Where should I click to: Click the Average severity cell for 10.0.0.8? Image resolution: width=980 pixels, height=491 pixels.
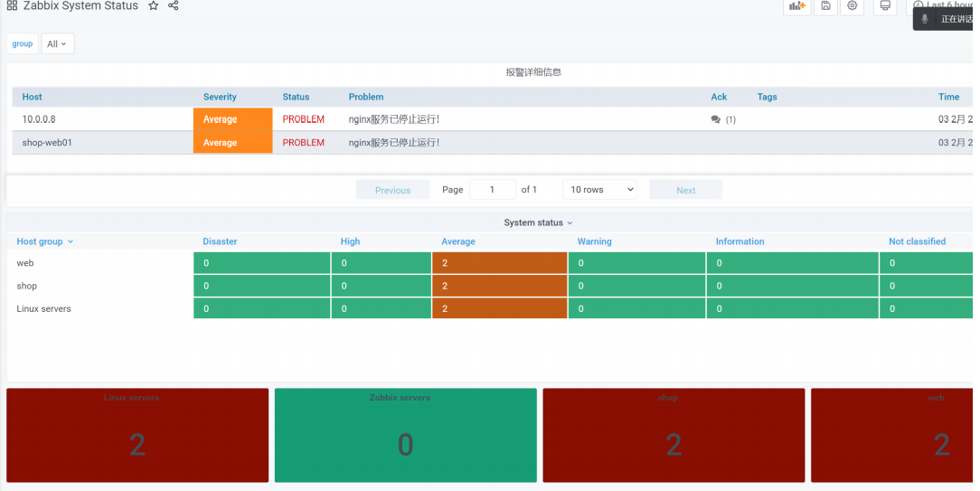point(232,119)
